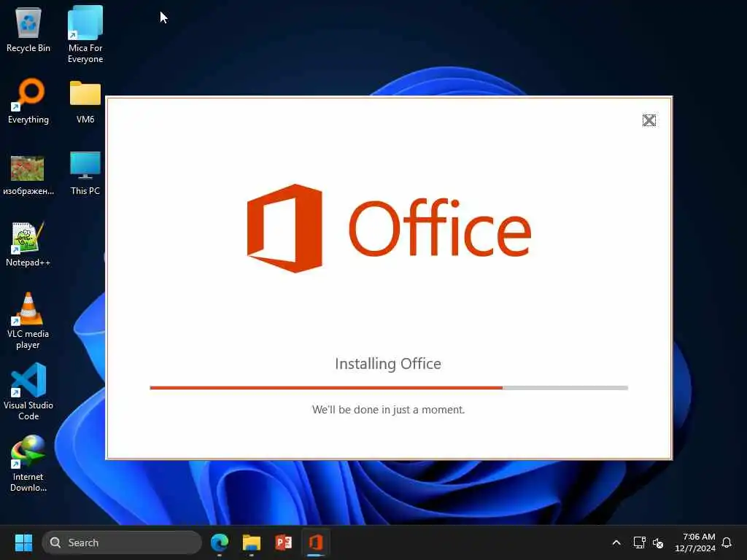Click the muted volume tray icon
Viewport: 747px width, 560px height.
click(658, 542)
